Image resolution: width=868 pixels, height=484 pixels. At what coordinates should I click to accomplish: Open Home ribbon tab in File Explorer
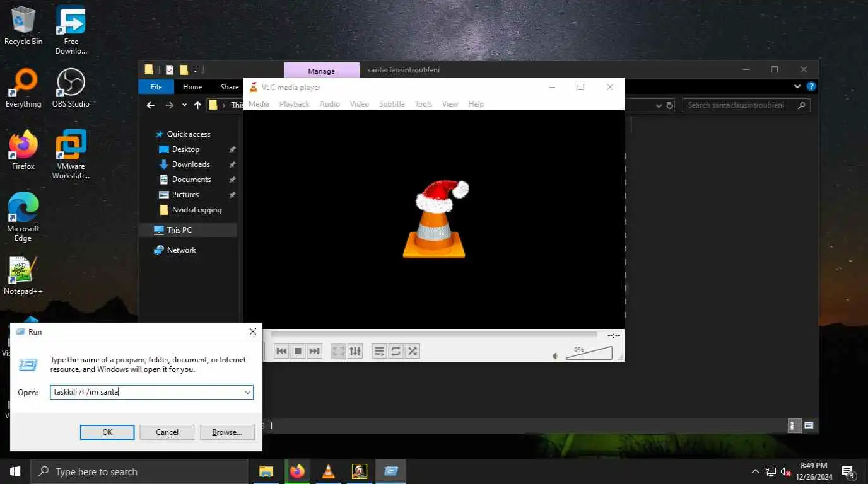coord(192,87)
